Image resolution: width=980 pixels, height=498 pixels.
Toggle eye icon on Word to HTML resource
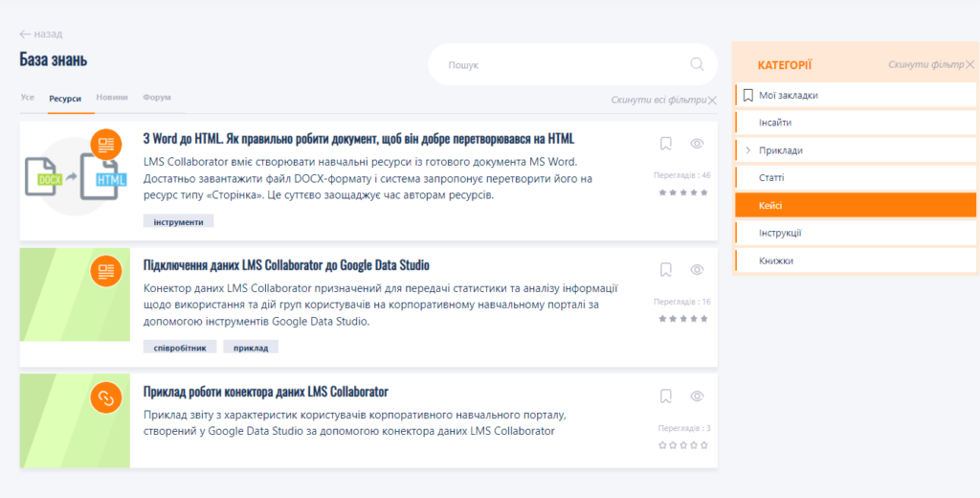[x=697, y=144]
